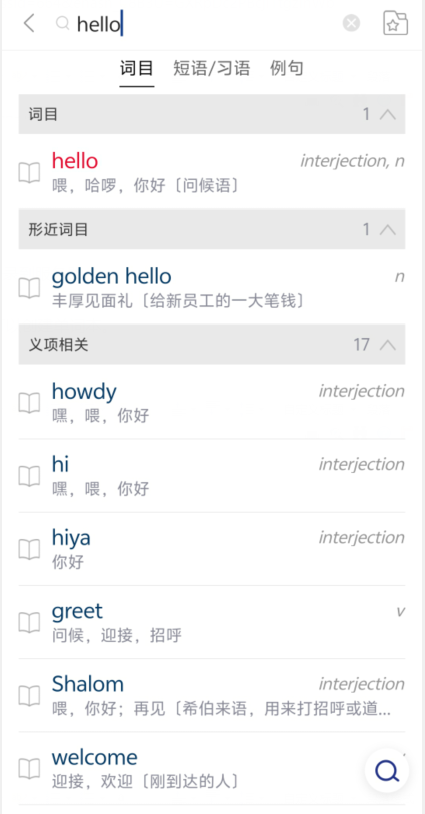Image resolution: width=425 pixels, height=814 pixels.
Task: Collapse the 词目 section
Action: (388, 114)
